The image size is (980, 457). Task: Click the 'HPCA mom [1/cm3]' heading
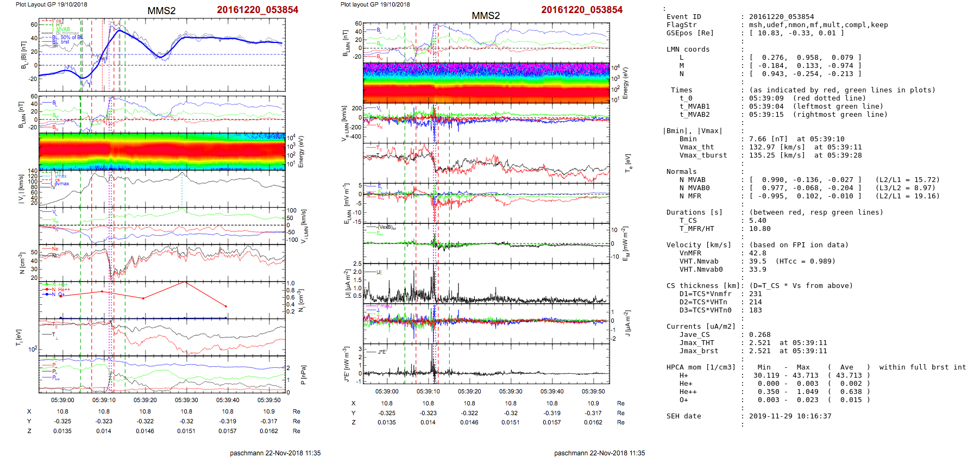[701, 367]
